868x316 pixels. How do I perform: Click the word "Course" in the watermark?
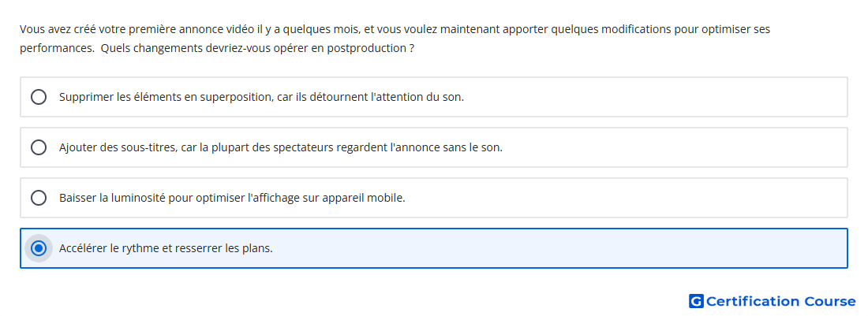[x=830, y=301]
